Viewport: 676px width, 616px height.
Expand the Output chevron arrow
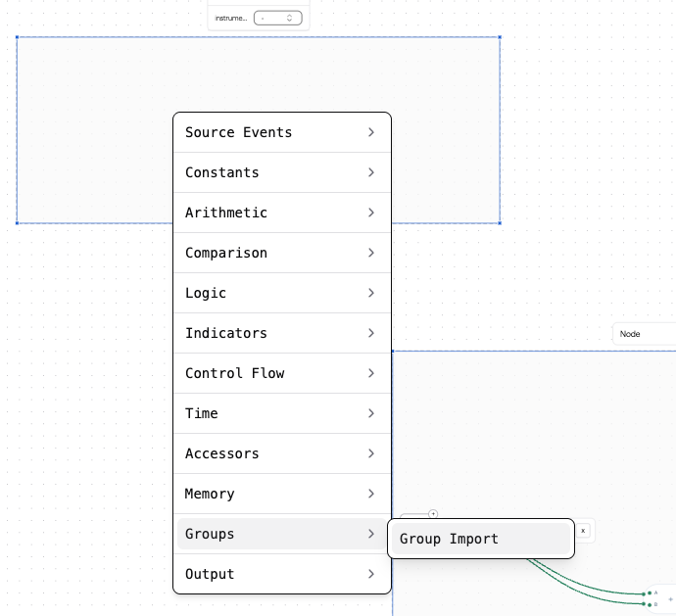click(x=371, y=574)
